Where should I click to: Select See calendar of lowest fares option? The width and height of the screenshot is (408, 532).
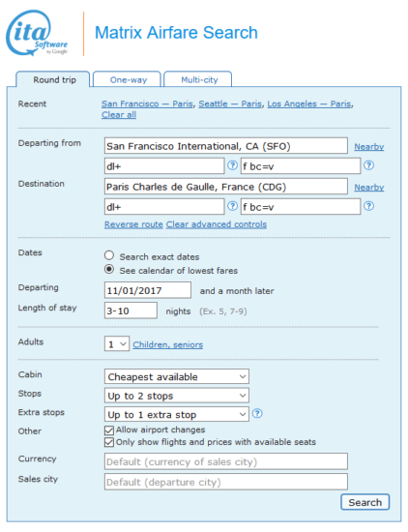[109, 270]
